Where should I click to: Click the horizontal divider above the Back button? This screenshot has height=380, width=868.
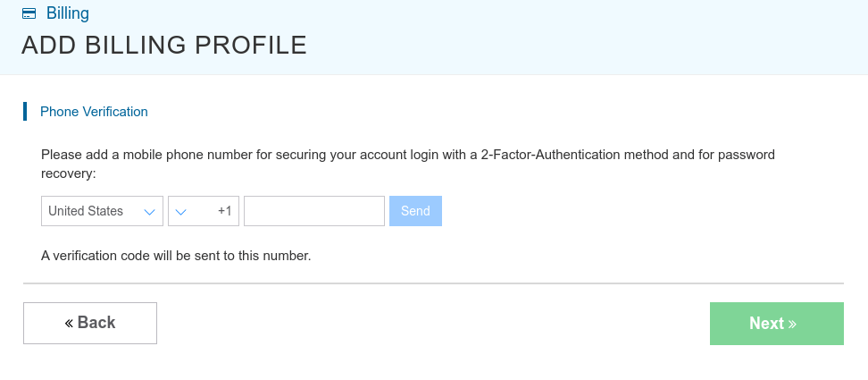click(x=433, y=283)
